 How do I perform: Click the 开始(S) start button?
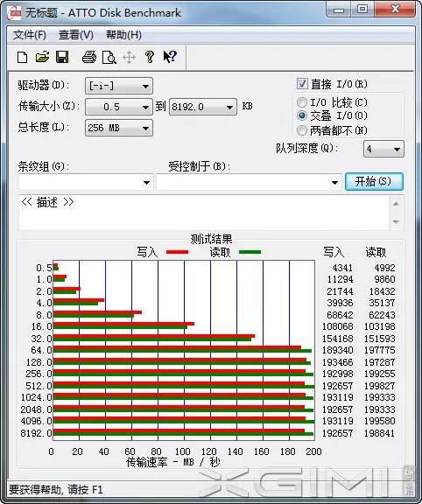click(374, 182)
